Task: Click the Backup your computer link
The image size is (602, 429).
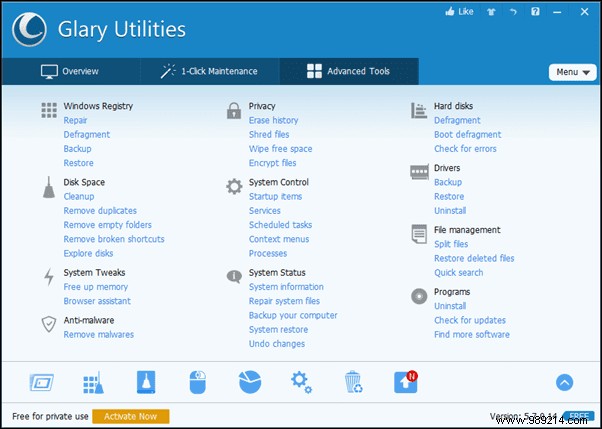Action: [293, 315]
